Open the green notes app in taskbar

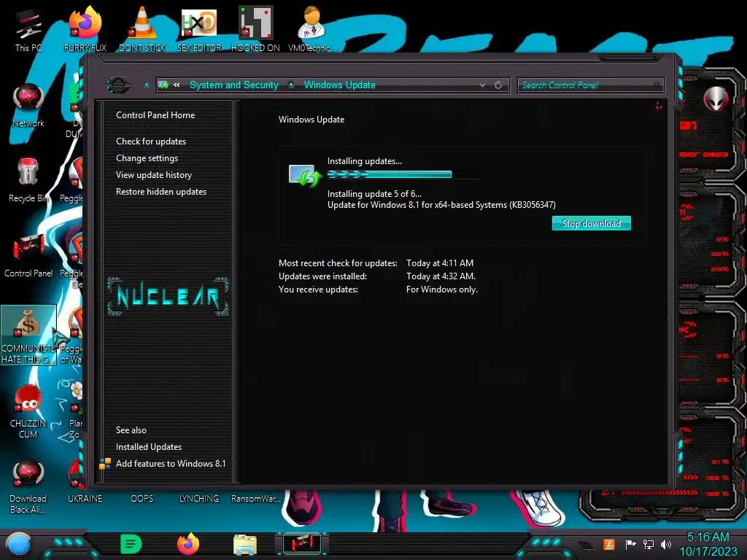coord(131,544)
